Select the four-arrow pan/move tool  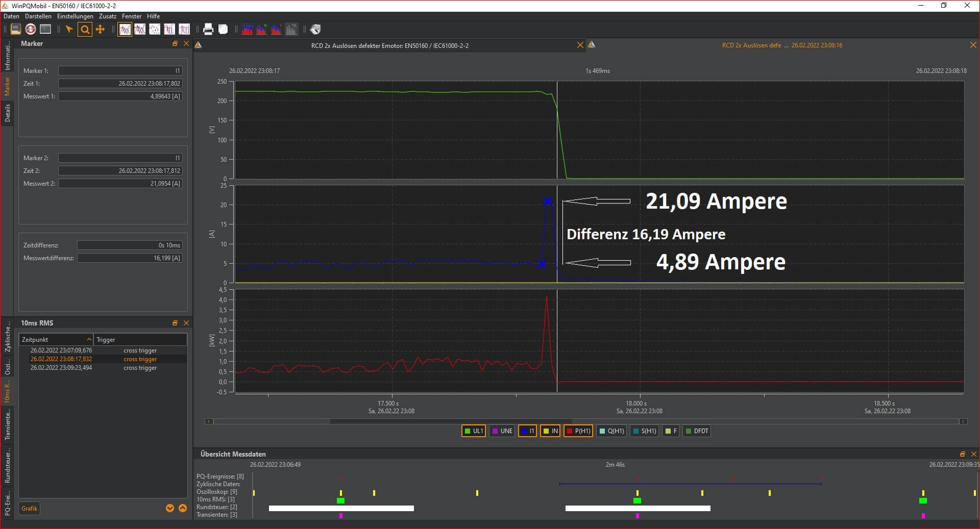(x=100, y=29)
